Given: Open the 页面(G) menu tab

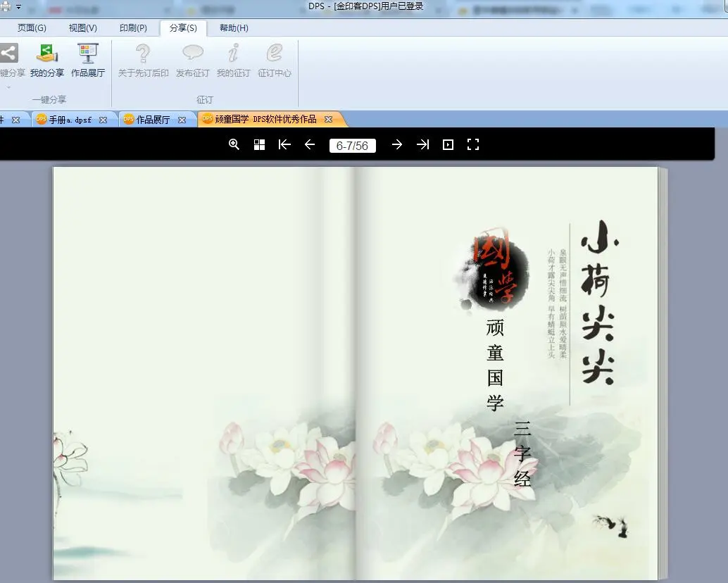Looking at the screenshot, I should (x=32, y=28).
